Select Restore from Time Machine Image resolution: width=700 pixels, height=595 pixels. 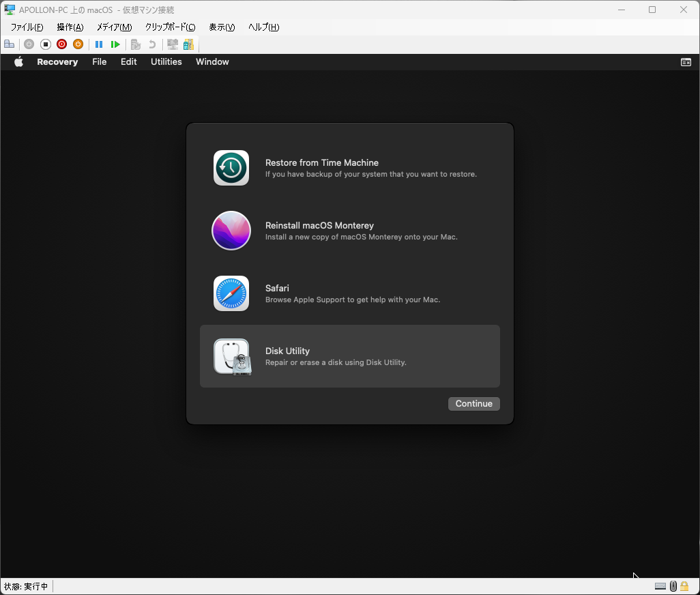pyautogui.click(x=322, y=162)
